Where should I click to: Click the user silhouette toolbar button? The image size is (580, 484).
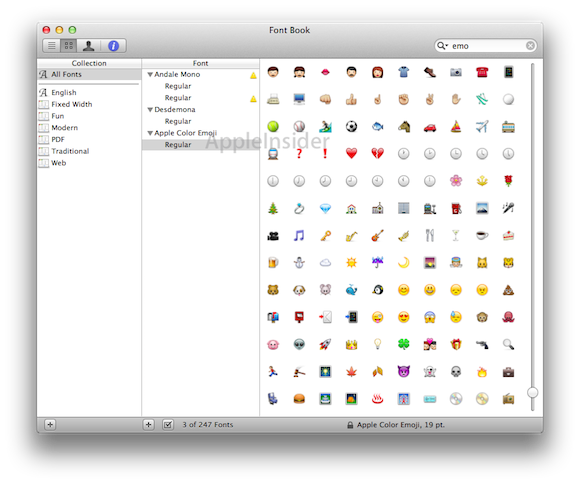(x=88, y=46)
